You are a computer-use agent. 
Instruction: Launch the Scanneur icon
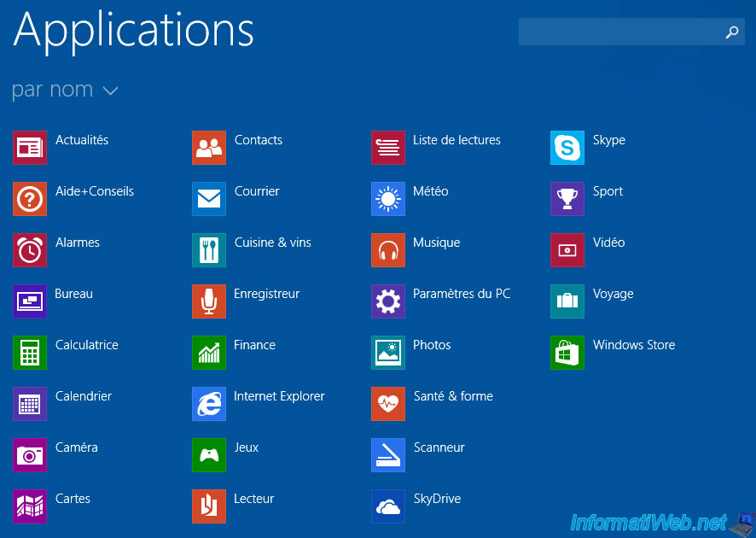tap(388, 455)
